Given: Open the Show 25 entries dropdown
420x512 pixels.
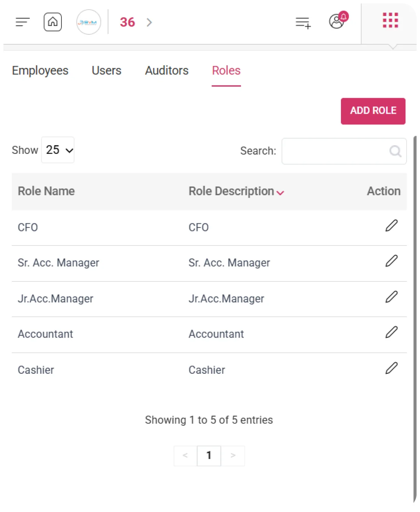Looking at the screenshot, I should (x=58, y=150).
